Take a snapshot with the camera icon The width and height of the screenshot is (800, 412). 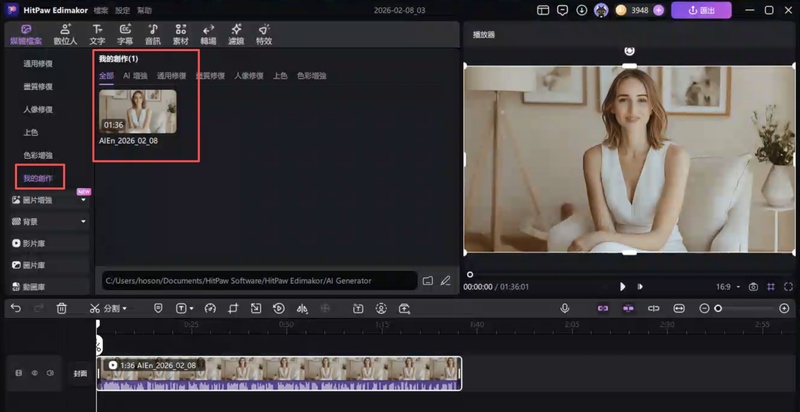coord(753,286)
